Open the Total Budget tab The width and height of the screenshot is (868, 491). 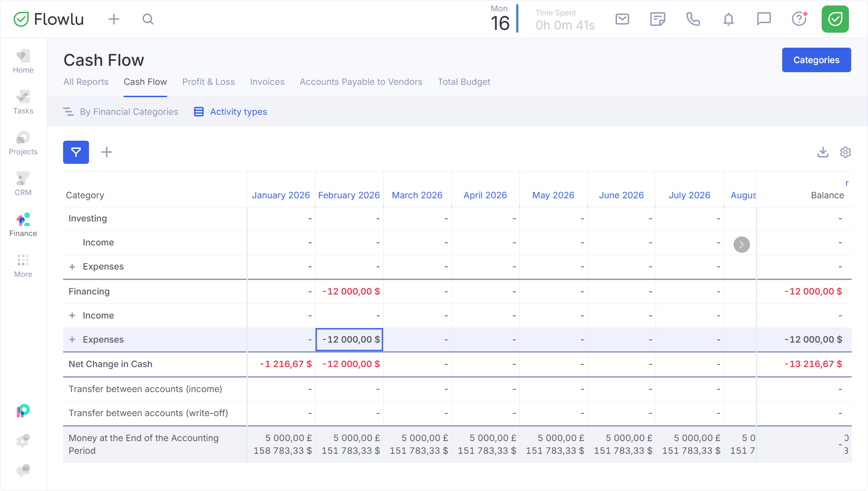pos(464,82)
